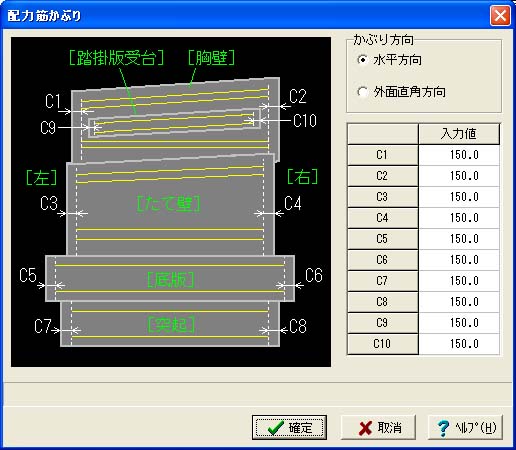The height and width of the screenshot is (450, 516).
Task: Click the C1 input value cell
Action: [459, 155]
